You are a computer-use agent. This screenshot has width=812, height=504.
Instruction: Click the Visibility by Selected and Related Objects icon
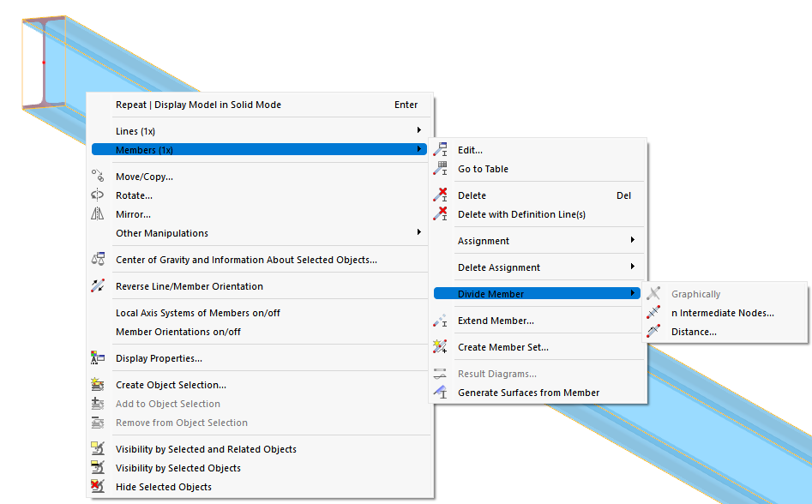(98, 448)
